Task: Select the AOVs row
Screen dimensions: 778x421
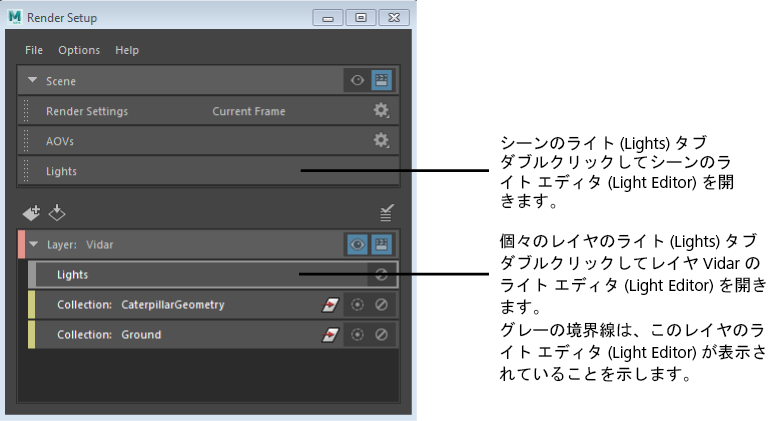Action: click(208, 141)
